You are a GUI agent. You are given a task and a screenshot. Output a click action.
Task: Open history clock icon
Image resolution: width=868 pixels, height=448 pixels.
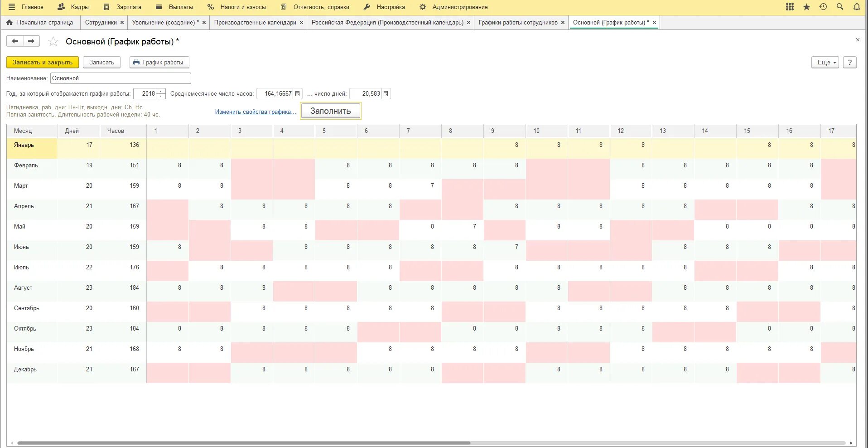(x=823, y=7)
